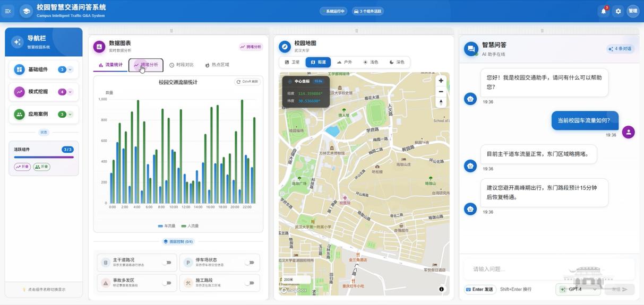644x305 pixels.
Task: Click 3 个组件活跃 status pill
Action: [368, 11]
